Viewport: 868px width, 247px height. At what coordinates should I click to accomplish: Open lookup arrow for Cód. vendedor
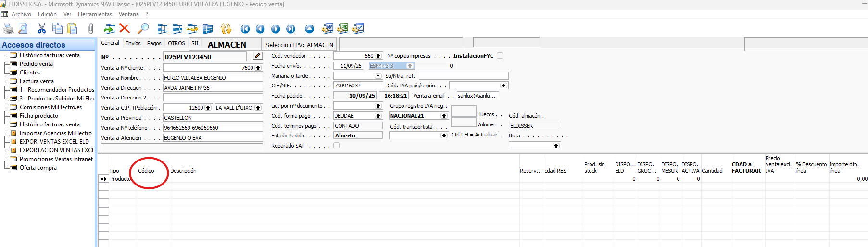point(378,56)
